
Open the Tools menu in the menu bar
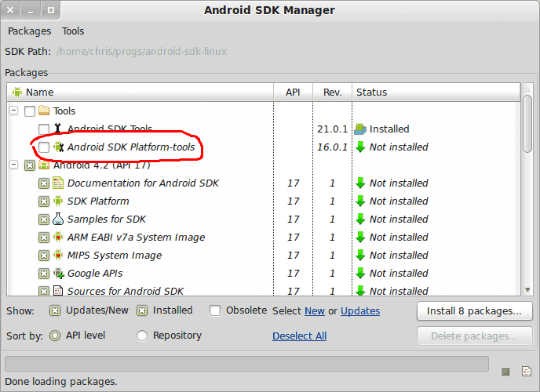(73, 31)
